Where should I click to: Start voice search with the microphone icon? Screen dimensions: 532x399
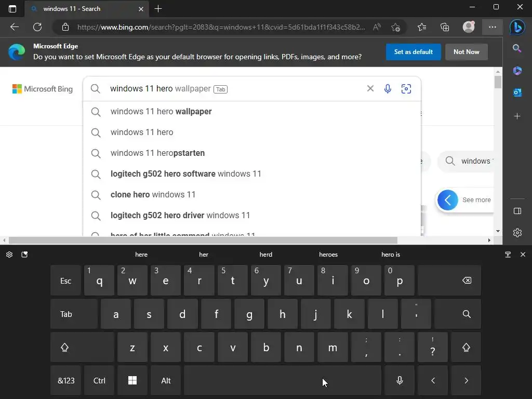click(x=388, y=89)
